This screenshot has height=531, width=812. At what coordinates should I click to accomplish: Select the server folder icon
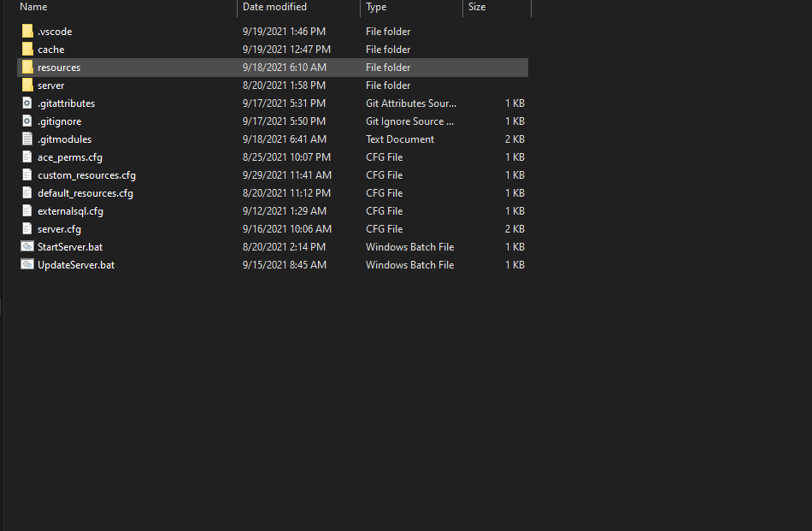(x=27, y=85)
